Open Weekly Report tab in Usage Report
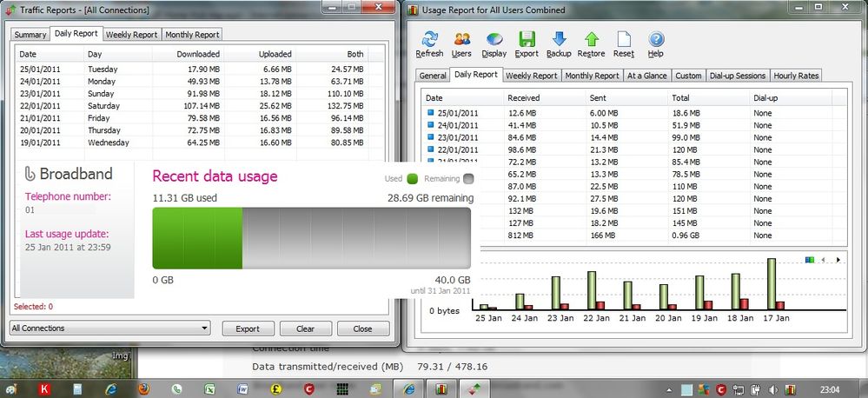Image resolution: width=868 pixels, height=398 pixels. [532, 76]
